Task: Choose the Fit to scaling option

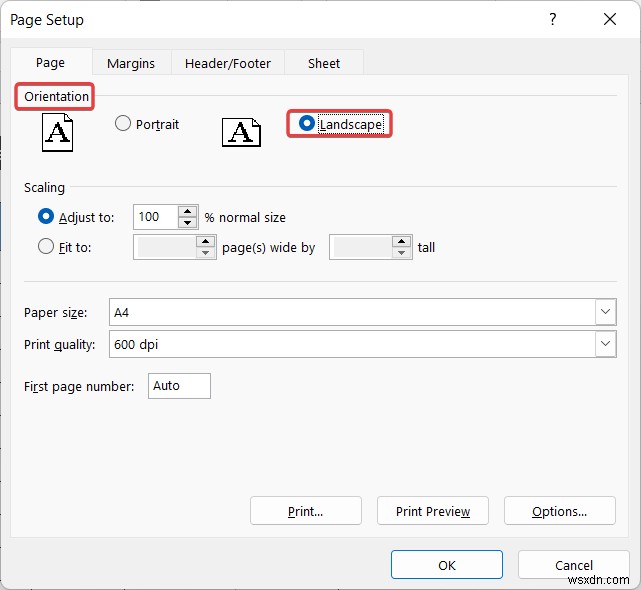Action: coord(46,247)
